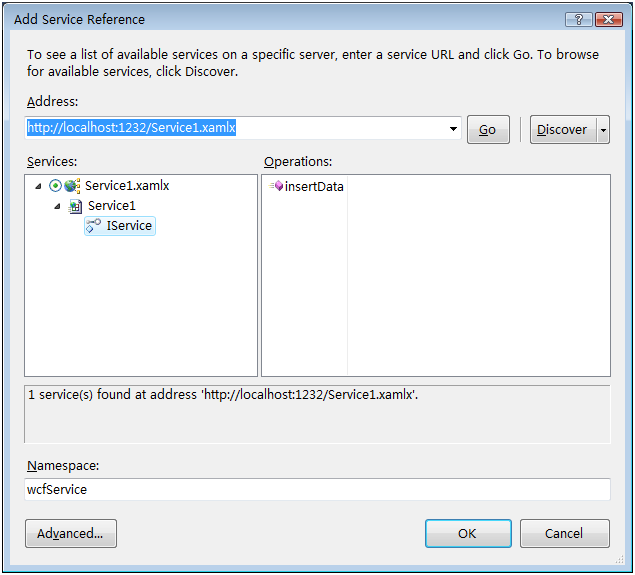Screen dimensions: 635x575
Task: Collapse the Service1 tree node
Action: point(57,207)
